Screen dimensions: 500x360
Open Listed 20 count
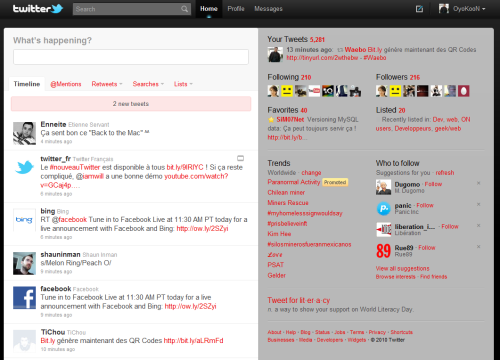(390, 110)
